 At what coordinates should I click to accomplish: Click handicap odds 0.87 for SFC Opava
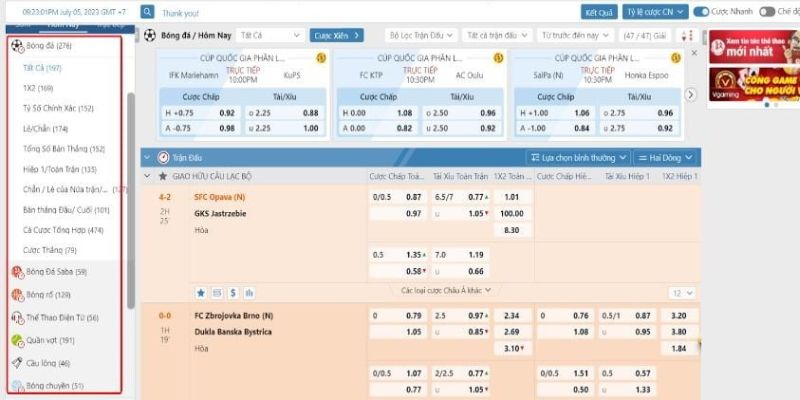[x=398, y=197]
